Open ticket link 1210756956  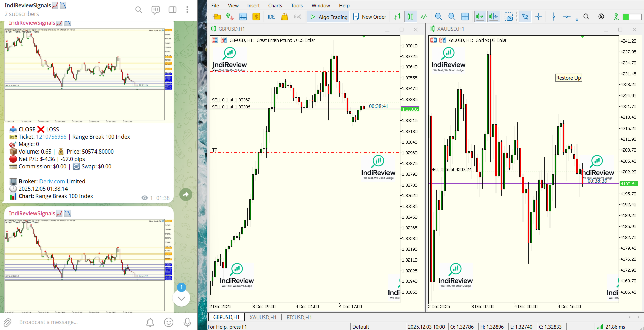click(51, 137)
